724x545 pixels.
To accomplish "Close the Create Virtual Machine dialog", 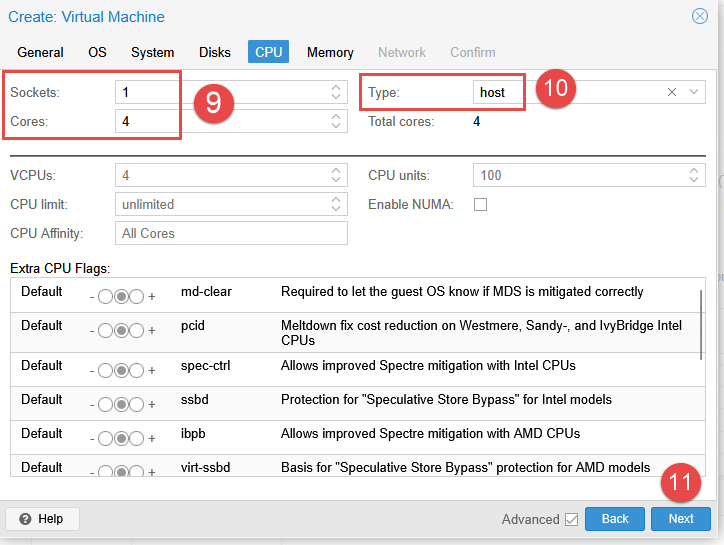I will pyautogui.click(x=700, y=16).
